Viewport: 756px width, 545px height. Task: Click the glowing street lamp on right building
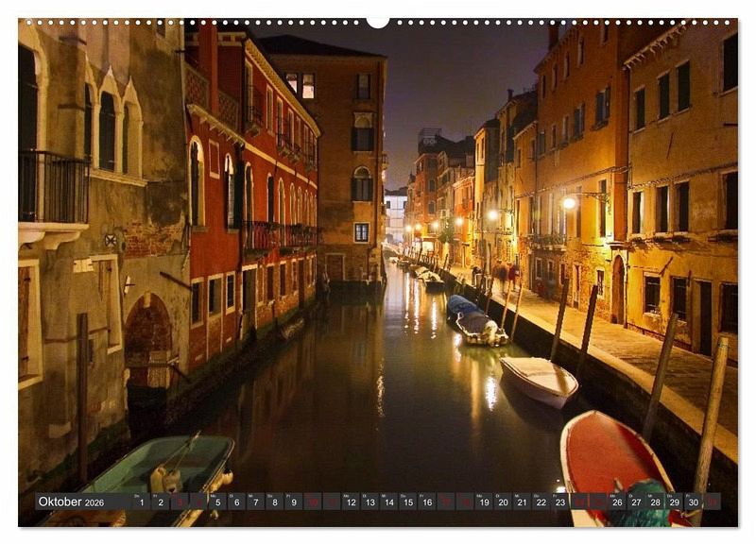(x=569, y=202)
